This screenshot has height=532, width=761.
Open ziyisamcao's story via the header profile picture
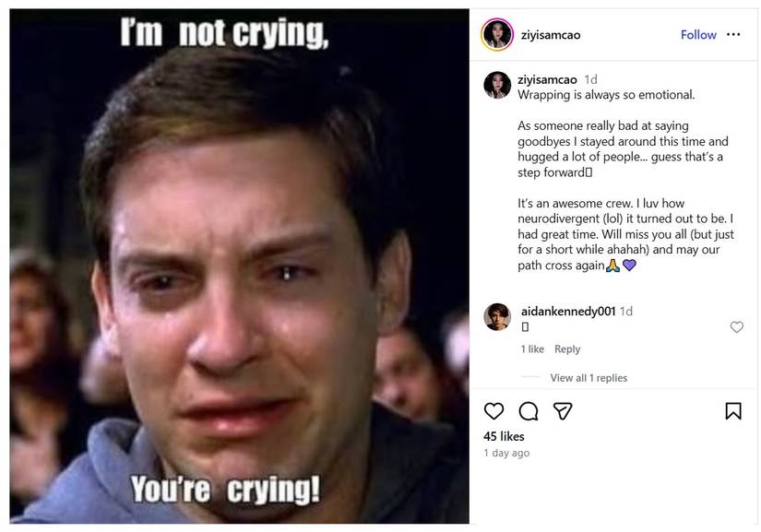pyautogui.click(x=497, y=34)
